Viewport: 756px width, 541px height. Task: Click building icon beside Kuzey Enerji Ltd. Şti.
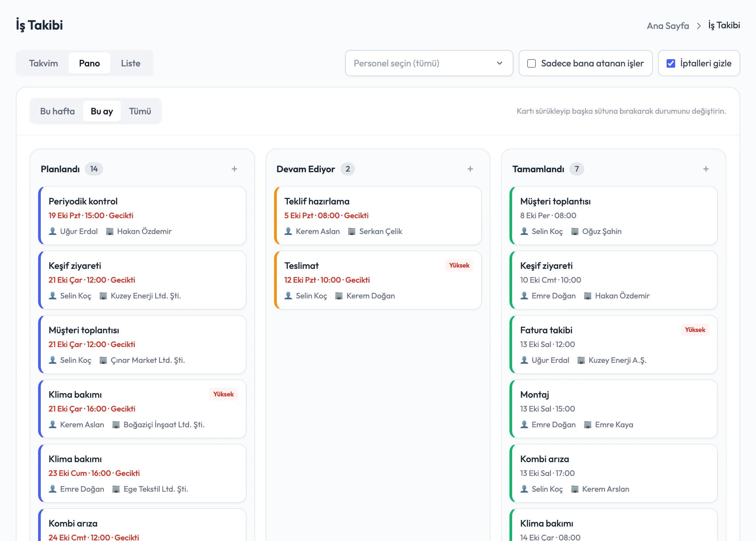click(x=103, y=295)
